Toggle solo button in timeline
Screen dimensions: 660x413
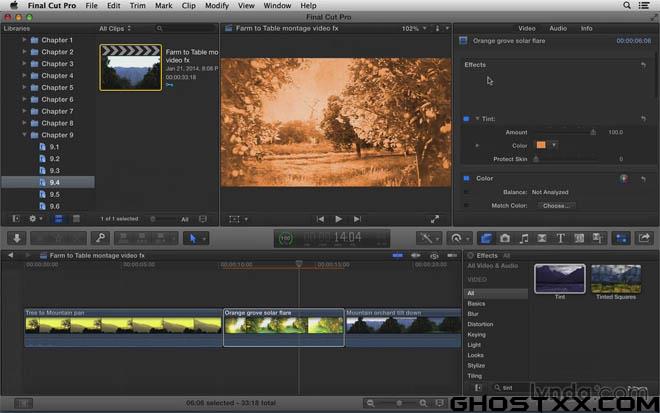click(x=434, y=256)
